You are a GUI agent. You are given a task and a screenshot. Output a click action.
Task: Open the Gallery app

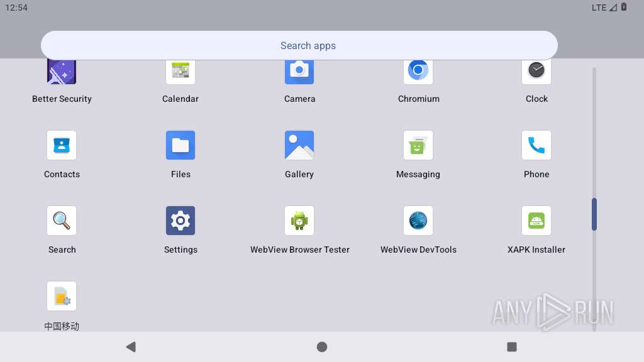(299, 145)
